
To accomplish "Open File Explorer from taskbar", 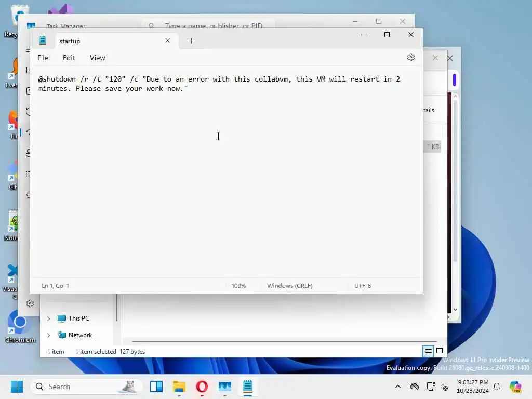I will click(179, 387).
